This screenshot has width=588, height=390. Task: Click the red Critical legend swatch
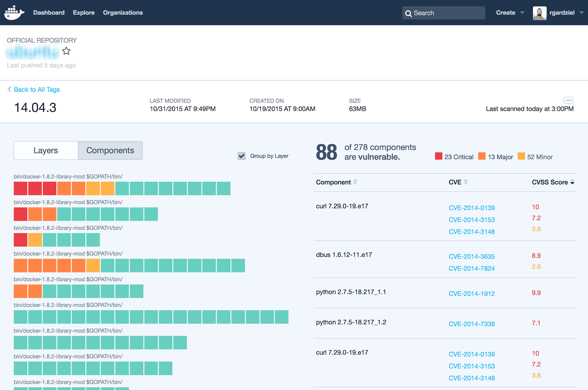click(438, 156)
